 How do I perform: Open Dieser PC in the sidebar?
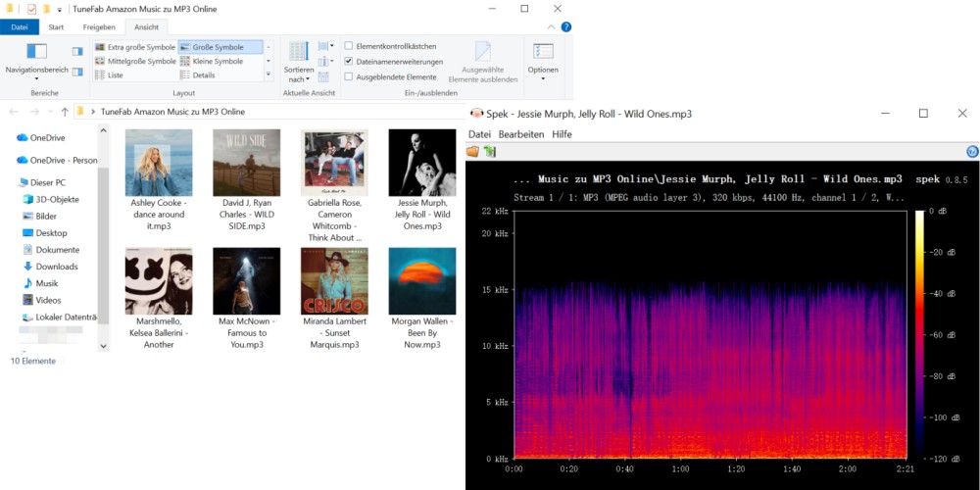42,182
